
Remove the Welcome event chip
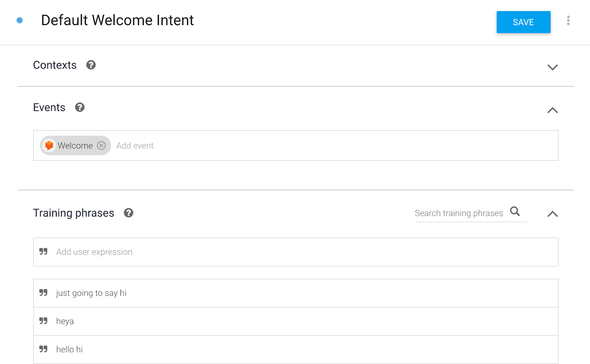pyautogui.click(x=101, y=146)
